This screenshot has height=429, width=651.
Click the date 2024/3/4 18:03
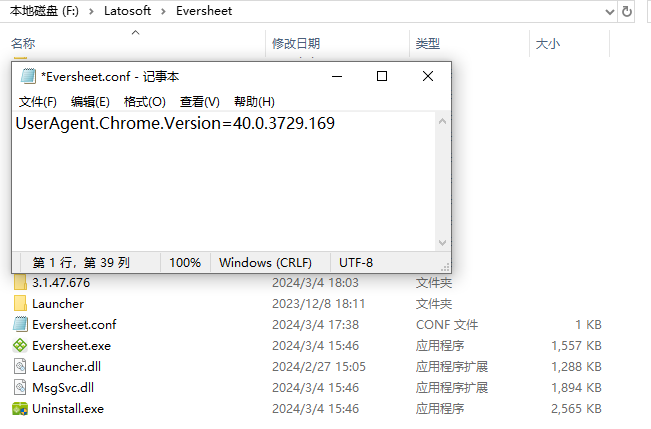315,283
